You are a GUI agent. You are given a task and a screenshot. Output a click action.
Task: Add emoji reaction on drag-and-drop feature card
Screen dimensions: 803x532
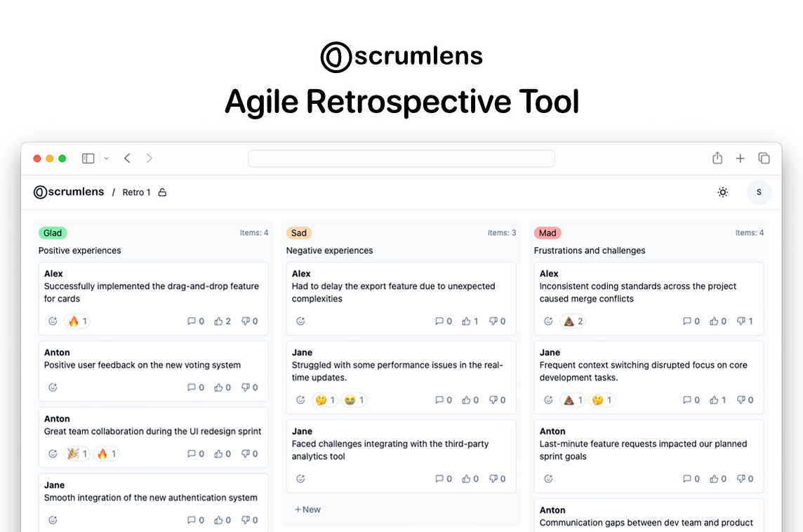tap(53, 321)
